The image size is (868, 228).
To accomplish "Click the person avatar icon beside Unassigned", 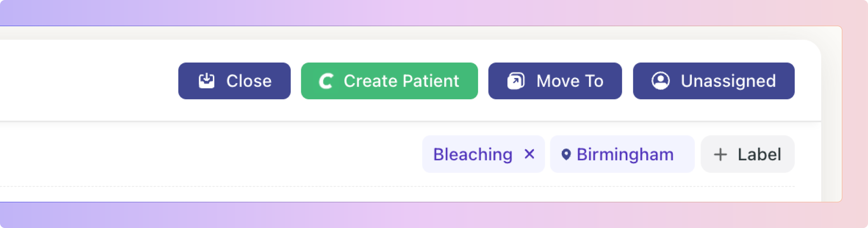I will coord(661,81).
